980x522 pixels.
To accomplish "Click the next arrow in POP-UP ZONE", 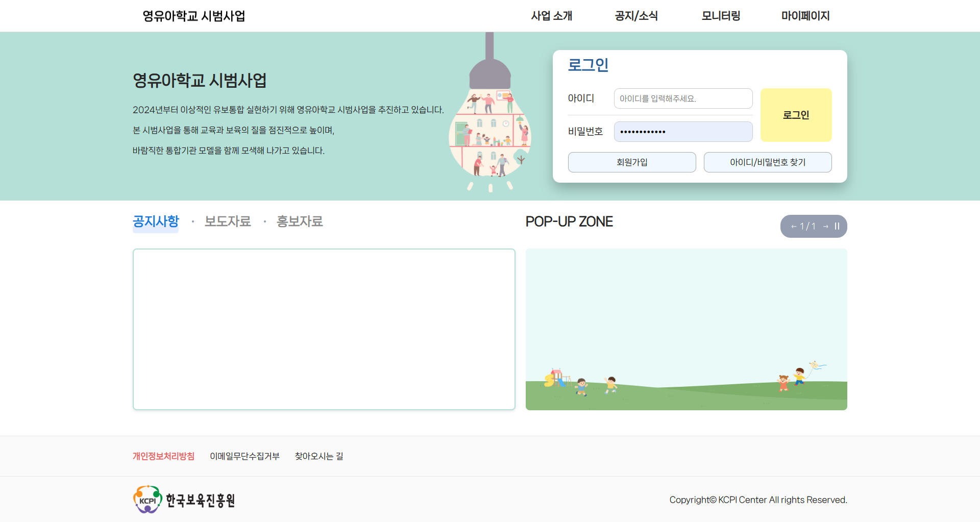I will point(825,227).
